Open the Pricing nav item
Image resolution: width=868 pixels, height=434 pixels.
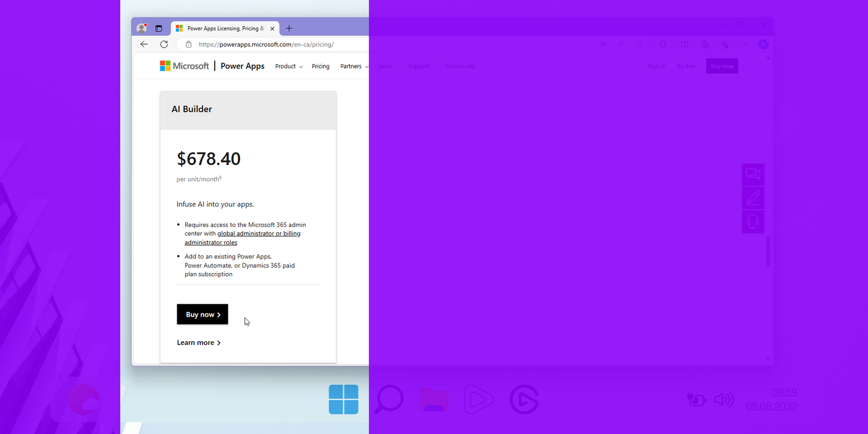point(321,67)
